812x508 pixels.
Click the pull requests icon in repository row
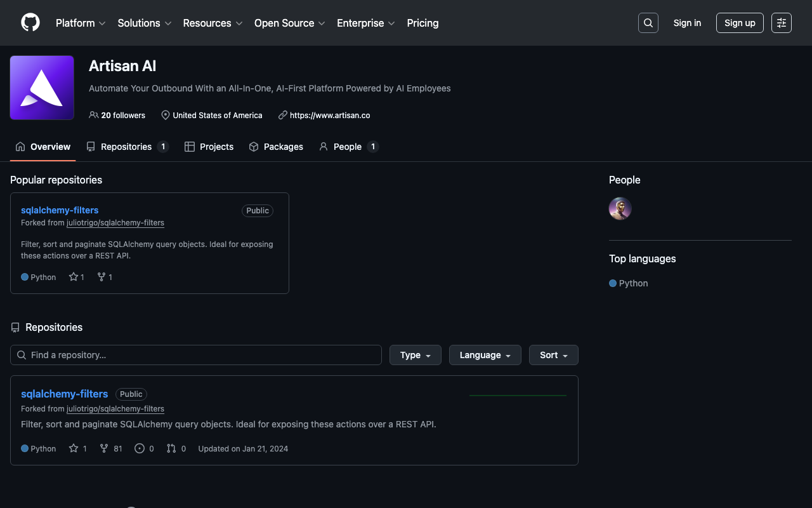point(171,448)
